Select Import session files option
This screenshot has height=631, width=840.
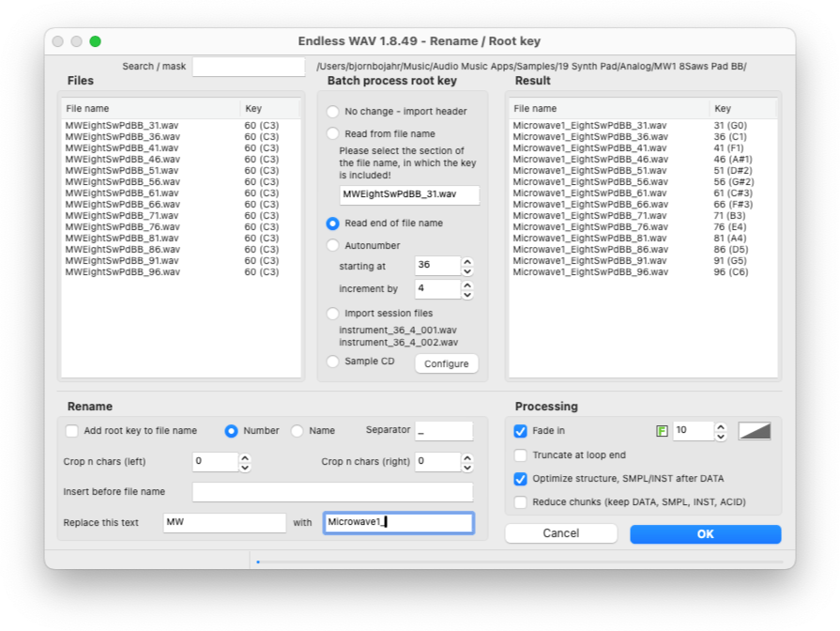(x=332, y=313)
